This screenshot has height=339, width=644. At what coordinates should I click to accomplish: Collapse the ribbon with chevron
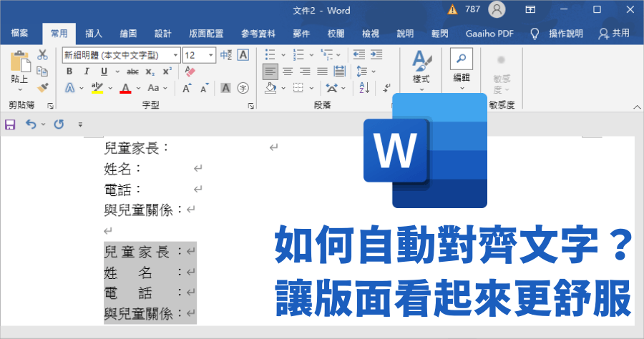pos(637,107)
